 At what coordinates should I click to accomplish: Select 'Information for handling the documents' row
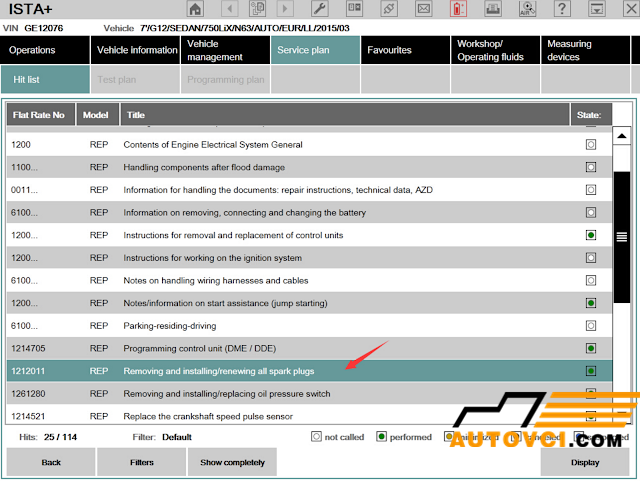(309, 190)
